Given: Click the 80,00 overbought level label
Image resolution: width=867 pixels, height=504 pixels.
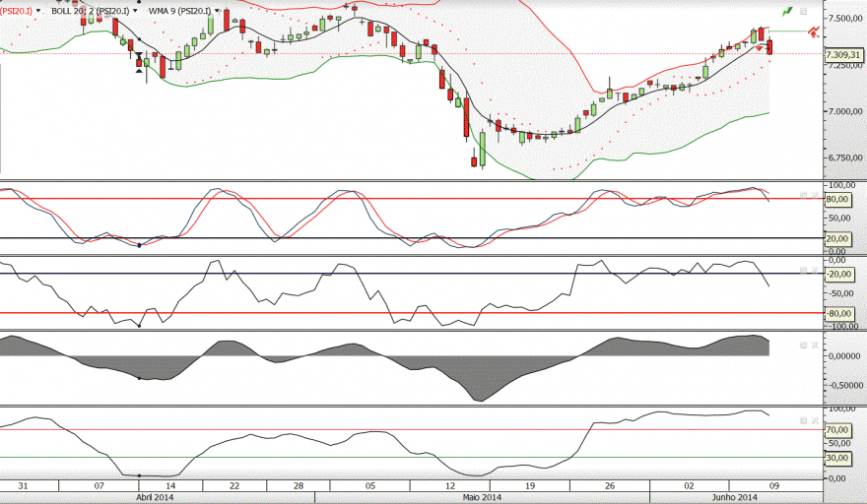Looking at the screenshot, I should [x=837, y=199].
